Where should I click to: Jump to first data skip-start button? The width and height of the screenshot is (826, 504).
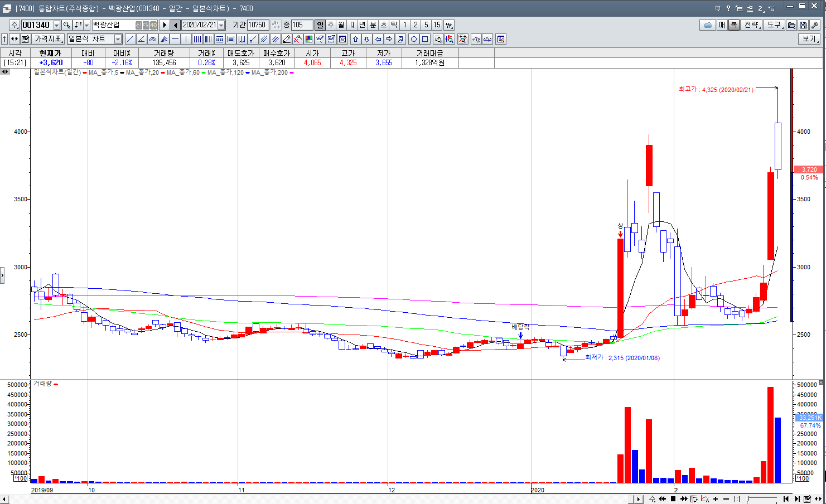(x=786, y=499)
